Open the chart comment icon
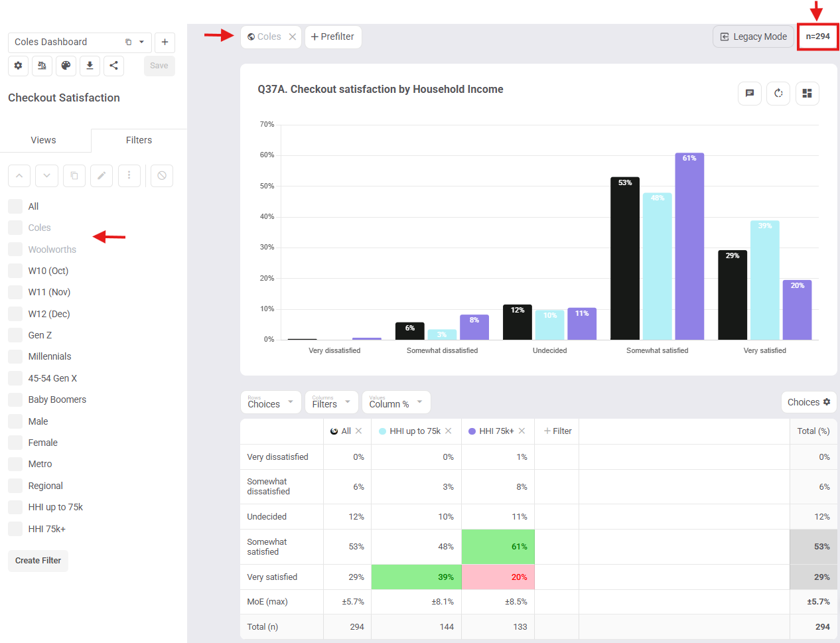Image resolution: width=840 pixels, height=643 pixels. (x=749, y=94)
